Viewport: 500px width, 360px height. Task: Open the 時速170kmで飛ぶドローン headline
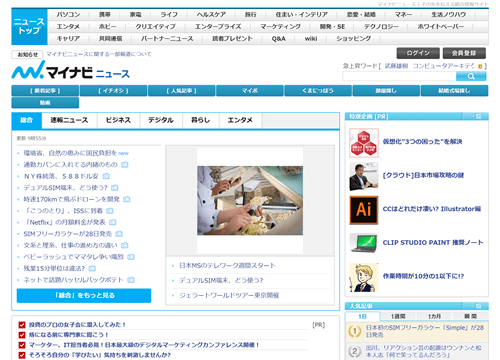[x=72, y=199]
